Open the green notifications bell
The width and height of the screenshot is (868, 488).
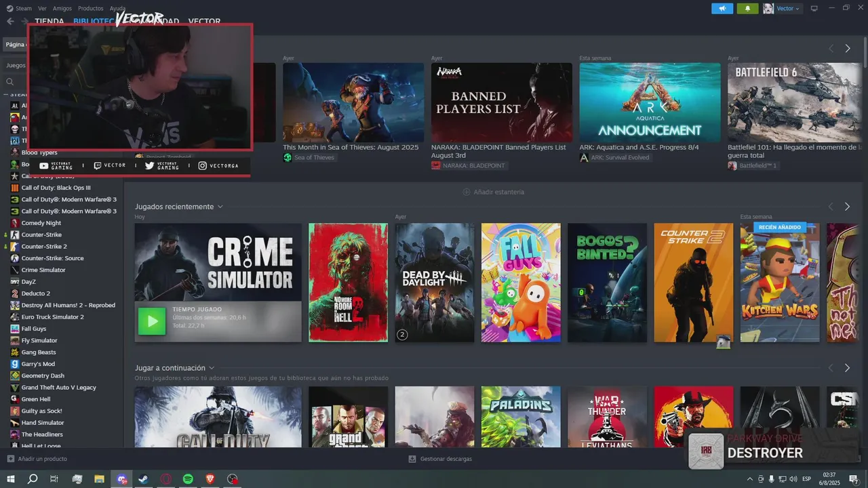point(747,8)
